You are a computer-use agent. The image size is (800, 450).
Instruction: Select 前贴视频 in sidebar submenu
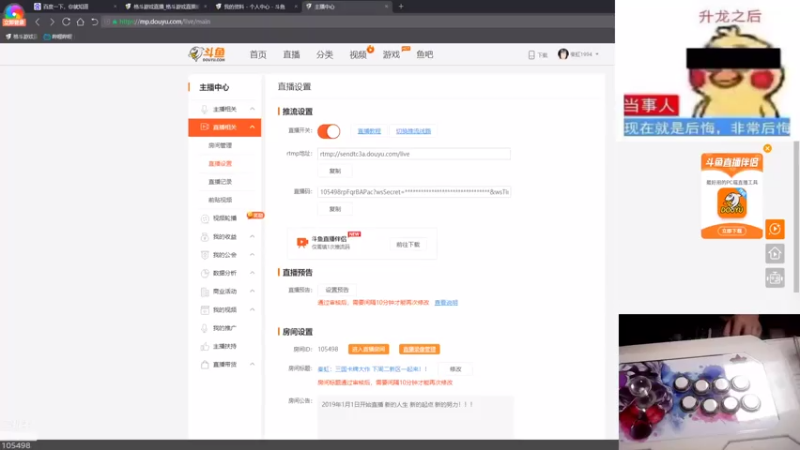220,200
